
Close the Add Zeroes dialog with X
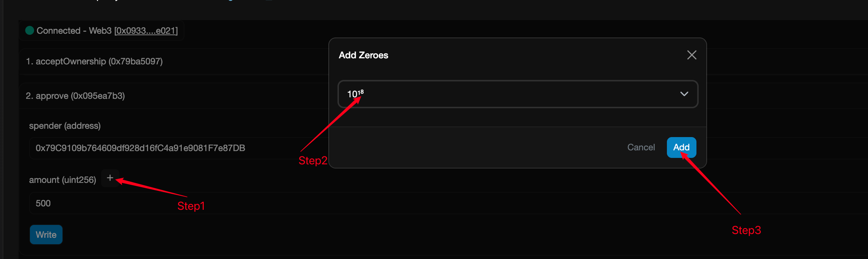pos(692,55)
